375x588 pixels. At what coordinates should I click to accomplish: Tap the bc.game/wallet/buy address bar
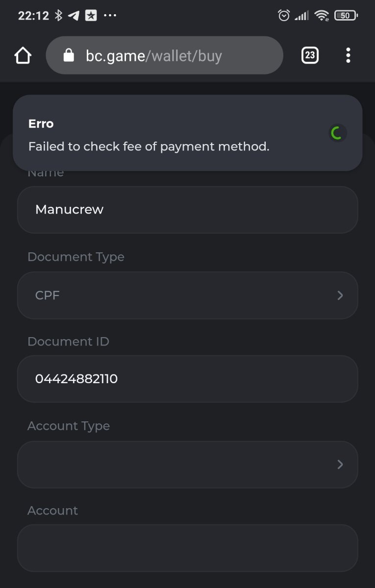tap(164, 56)
